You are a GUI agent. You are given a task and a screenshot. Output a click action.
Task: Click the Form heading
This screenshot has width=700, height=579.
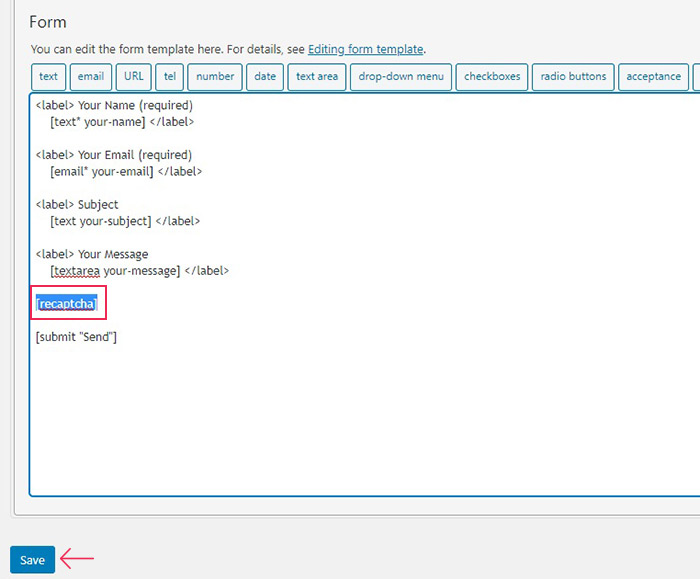pyautogui.click(x=48, y=22)
